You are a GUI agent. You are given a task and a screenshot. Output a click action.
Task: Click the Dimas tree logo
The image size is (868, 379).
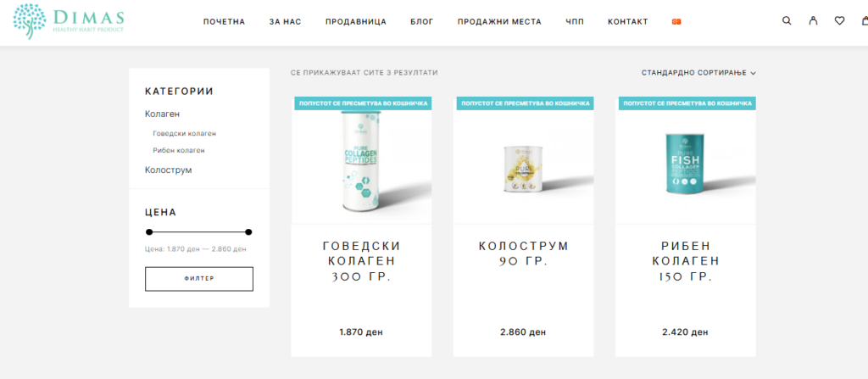point(69,21)
